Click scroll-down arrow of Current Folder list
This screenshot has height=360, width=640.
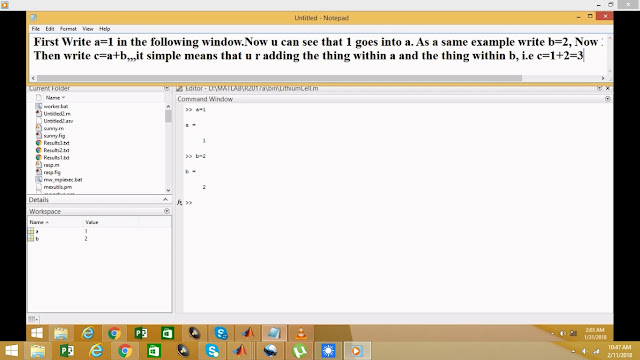coord(168,190)
